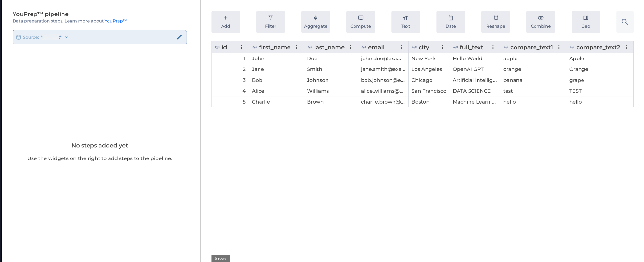Open city column options menu
Viewport: 644px width, 262px height.
pos(442,47)
